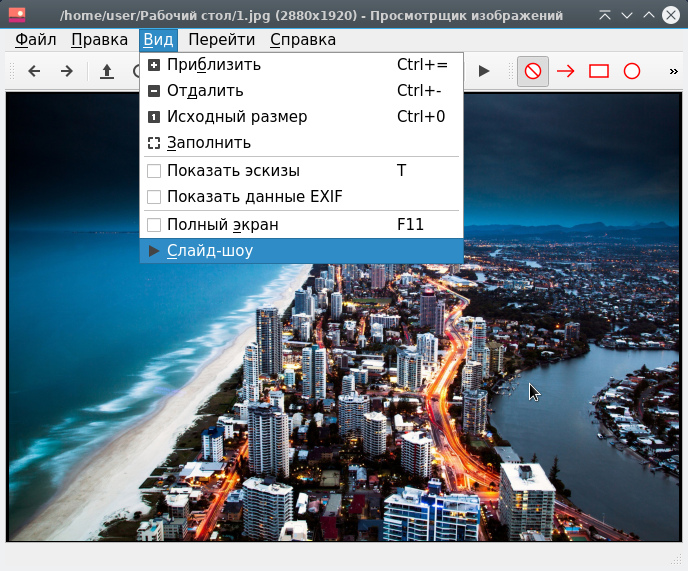
Task: Click Заполнить to fit the image
Action: coord(208,143)
